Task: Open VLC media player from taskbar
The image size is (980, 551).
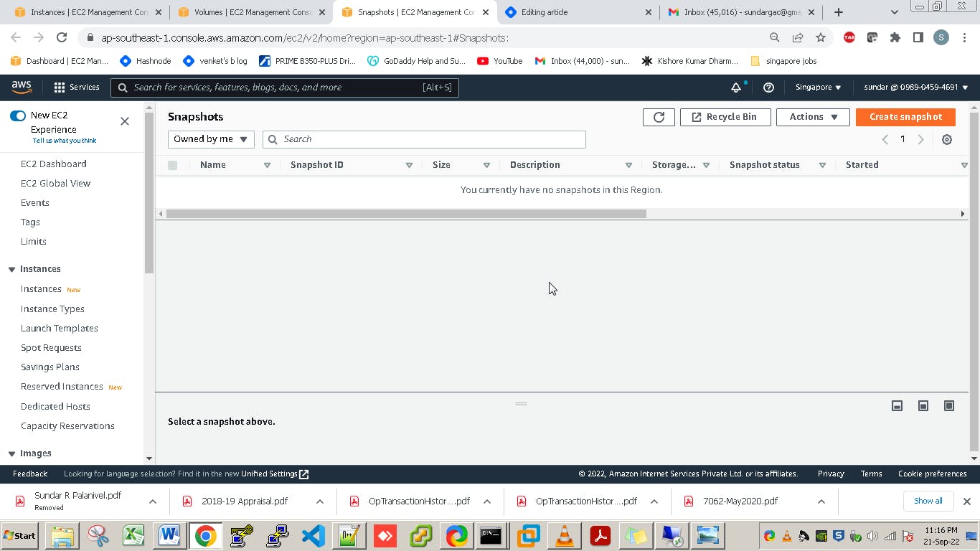Action: pyautogui.click(x=565, y=535)
